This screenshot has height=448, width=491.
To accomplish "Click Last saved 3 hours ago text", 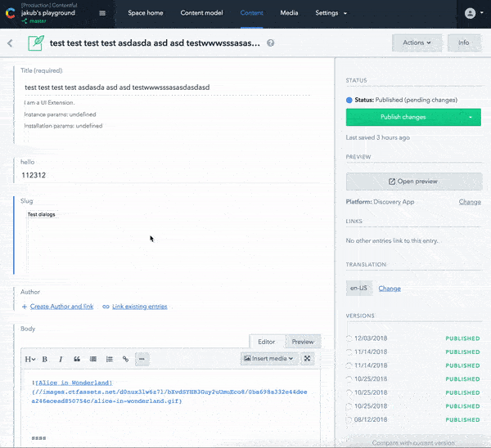I will click(x=377, y=137).
